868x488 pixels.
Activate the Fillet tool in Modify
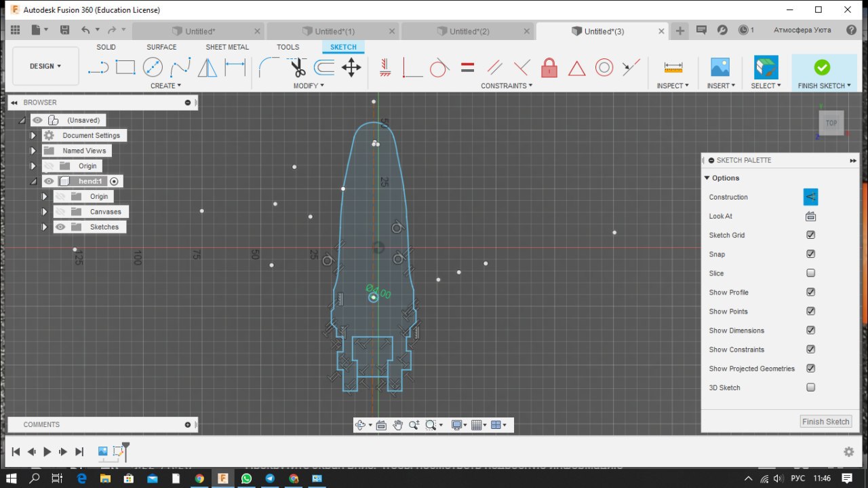(269, 67)
